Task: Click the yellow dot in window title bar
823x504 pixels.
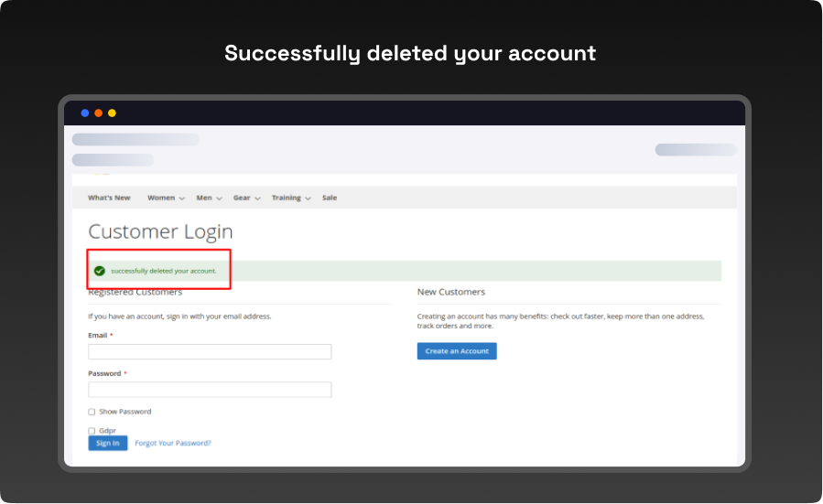Action: 112,113
